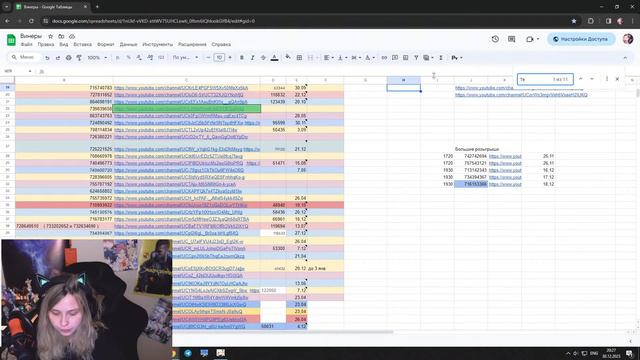
Task: Open the borders menu
Action: click(x=299, y=58)
